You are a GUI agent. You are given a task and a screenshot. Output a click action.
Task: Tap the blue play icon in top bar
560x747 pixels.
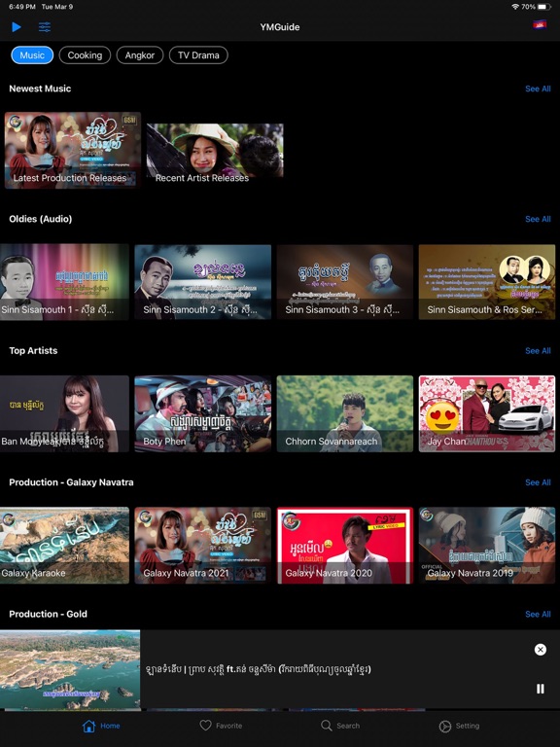17,27
